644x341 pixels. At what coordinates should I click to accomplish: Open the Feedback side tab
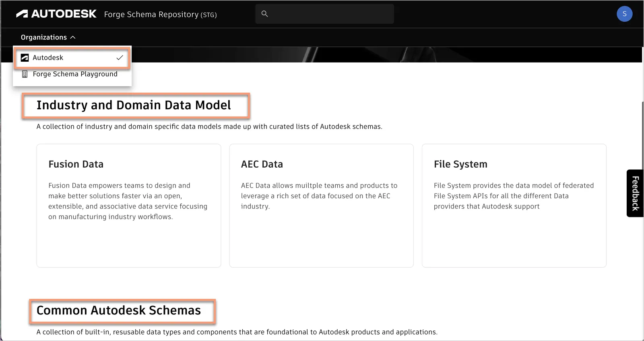635,193
